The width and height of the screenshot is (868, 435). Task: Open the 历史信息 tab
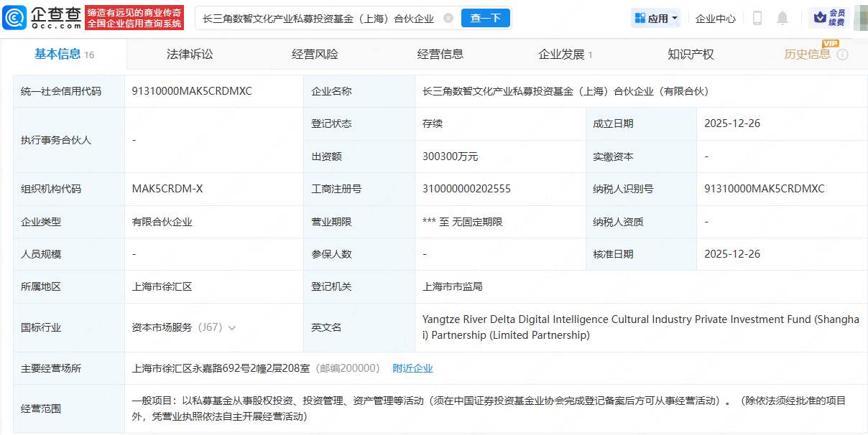tap(809, 53)
